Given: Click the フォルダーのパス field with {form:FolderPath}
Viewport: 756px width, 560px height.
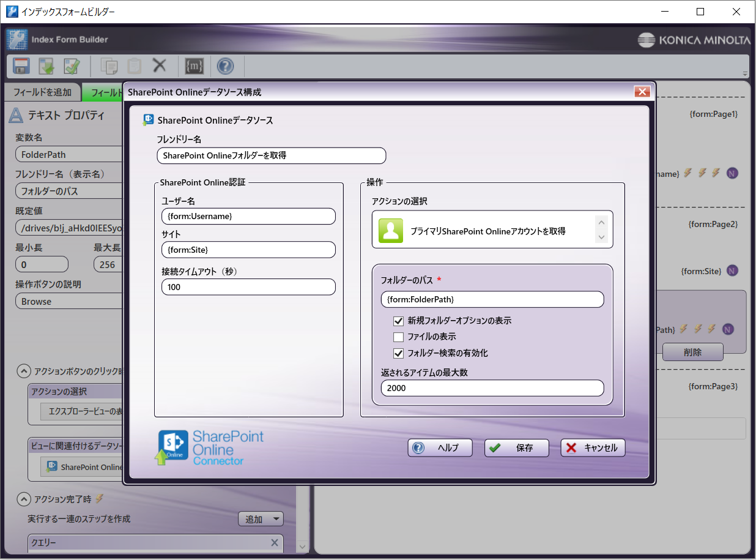Looking at the screenshot, I should [x=492, y=299].
